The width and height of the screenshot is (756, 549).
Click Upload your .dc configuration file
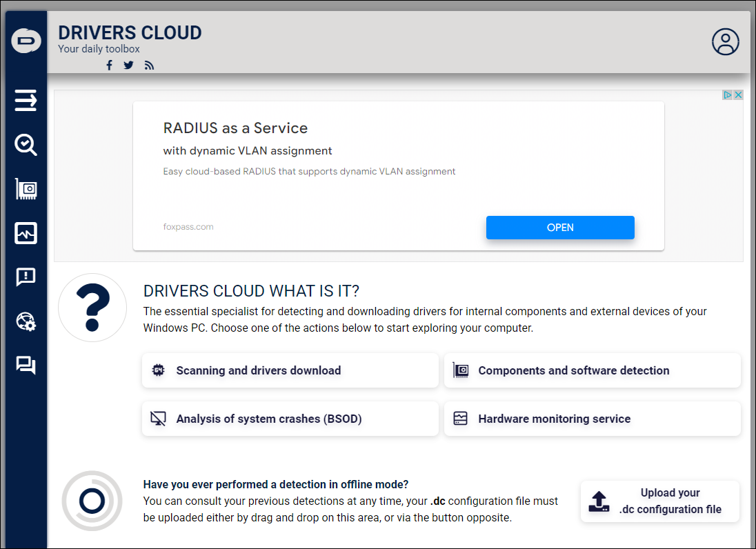pos(659,501)
